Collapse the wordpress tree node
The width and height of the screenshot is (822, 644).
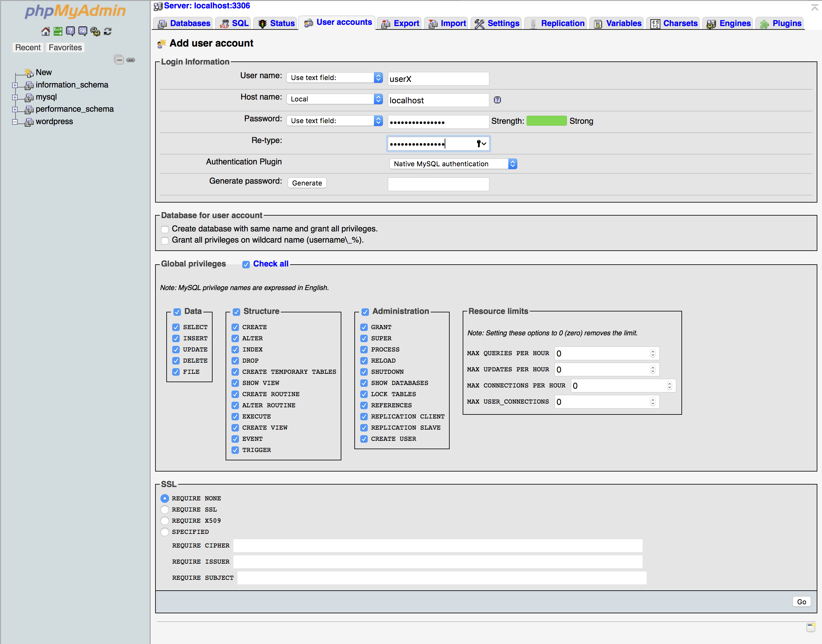coord(15,122)
